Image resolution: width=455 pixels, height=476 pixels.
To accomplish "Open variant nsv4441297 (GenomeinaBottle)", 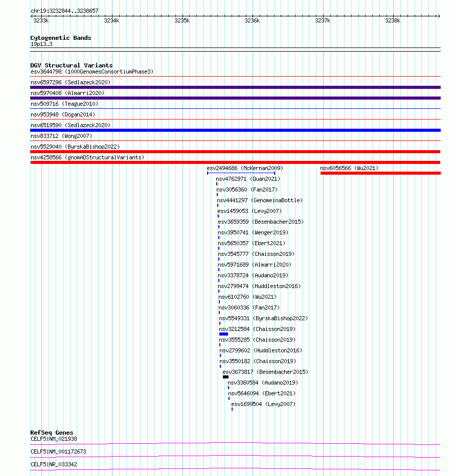I will (x=260, y=200).
